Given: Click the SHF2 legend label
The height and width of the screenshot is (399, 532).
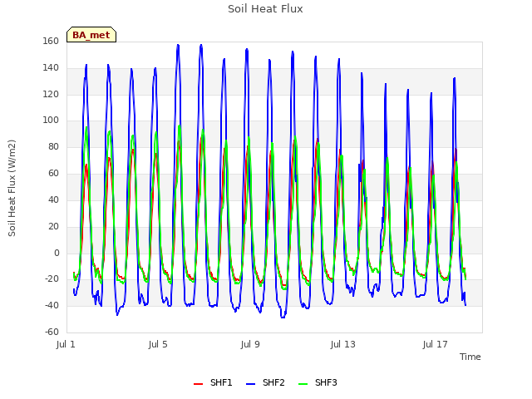Looking at the screenshot, I should [273, 382].
